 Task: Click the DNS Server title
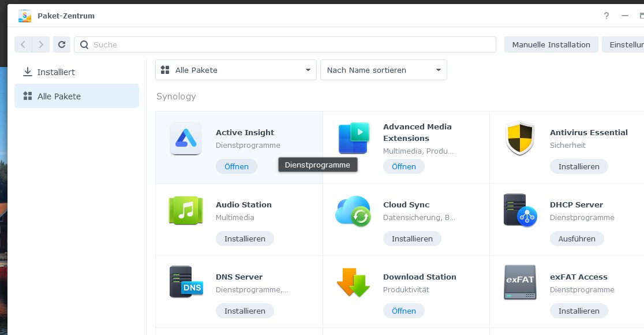click(x=239, y=277)
